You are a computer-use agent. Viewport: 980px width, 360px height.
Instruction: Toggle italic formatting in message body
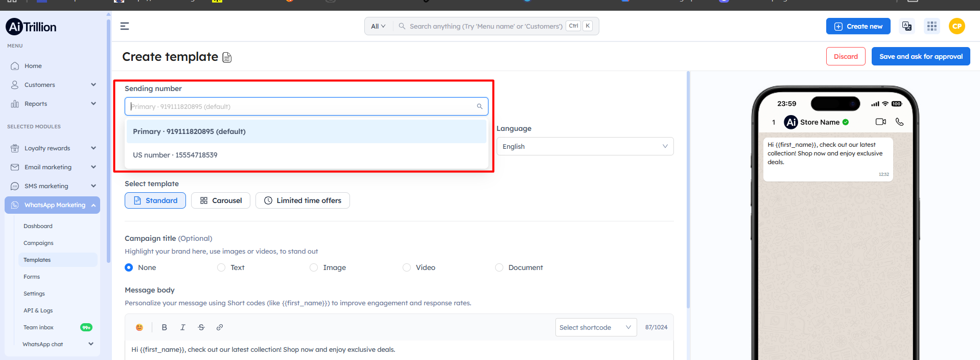click(183, 327)
